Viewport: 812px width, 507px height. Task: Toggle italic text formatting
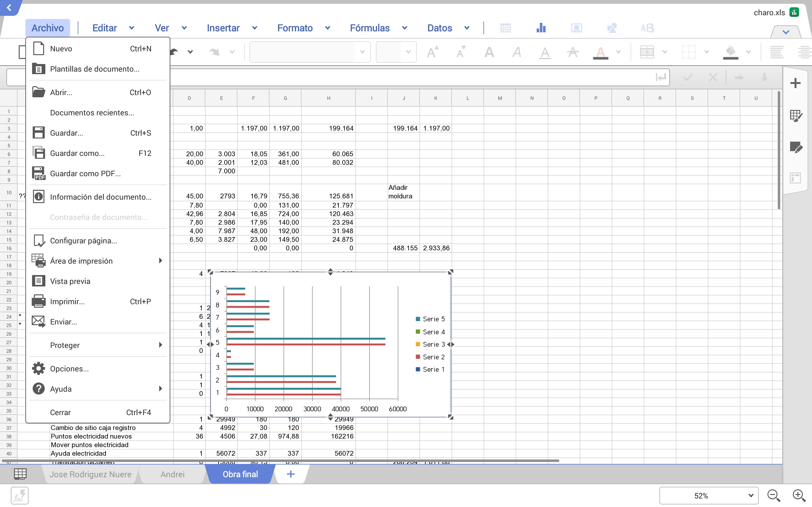click(x=517, y=52)
